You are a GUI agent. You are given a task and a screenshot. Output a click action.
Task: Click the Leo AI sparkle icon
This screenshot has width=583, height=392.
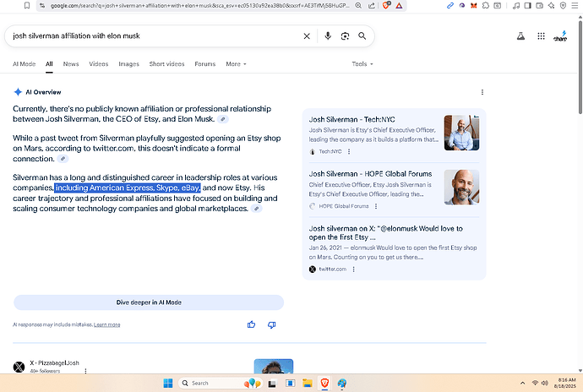pyautogui.click(x=552, y=6)
